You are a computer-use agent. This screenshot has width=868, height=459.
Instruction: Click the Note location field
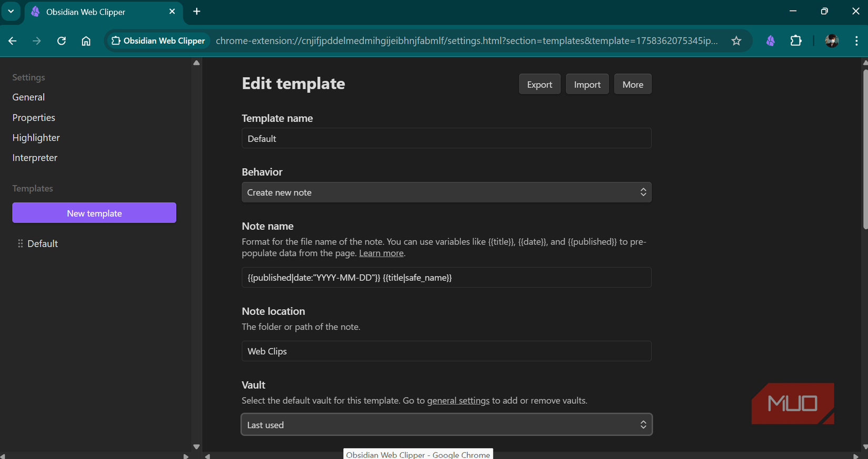(447, 351)
